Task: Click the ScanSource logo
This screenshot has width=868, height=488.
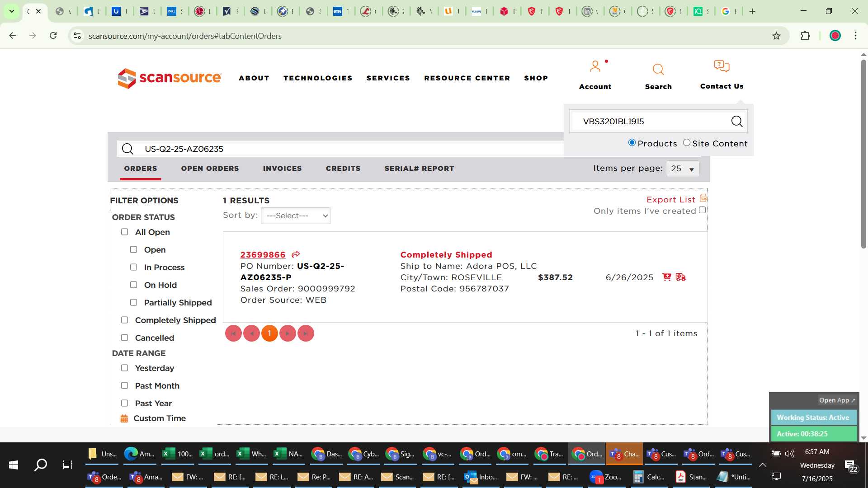Action: pyautogui.click(x=170, y=78)
